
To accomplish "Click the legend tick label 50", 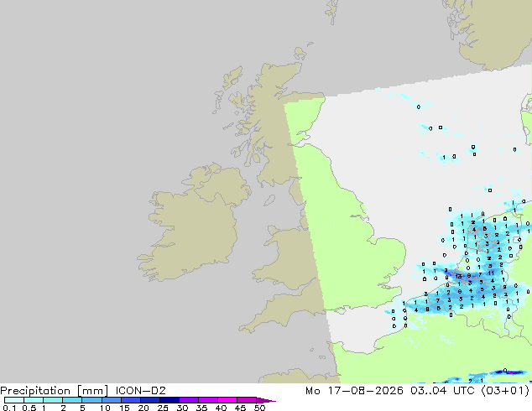I will (x=259, y=408).
